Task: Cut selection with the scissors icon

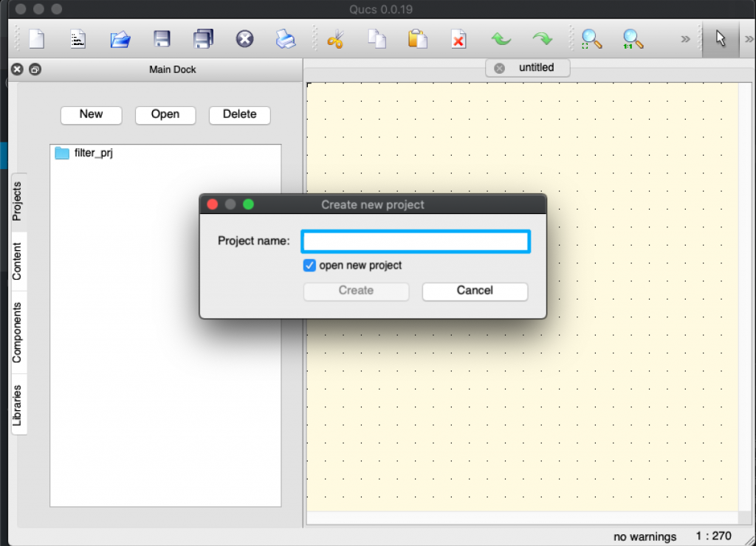Action: (x=336, y=39)
